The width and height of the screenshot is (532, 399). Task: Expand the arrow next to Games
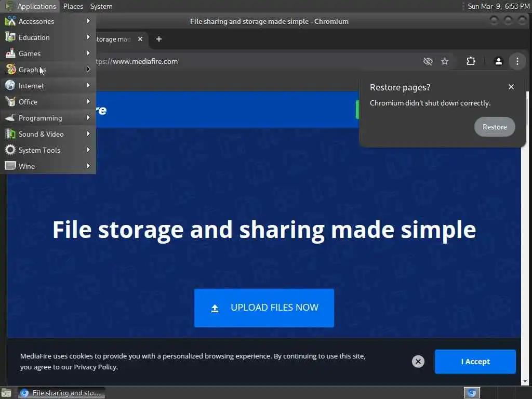pyautogui.click(x=88, y=54)
